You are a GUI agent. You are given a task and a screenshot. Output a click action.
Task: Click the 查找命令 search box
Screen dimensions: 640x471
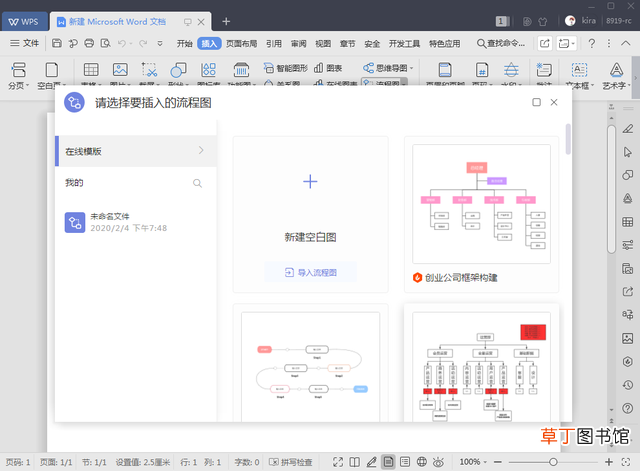pyautogui.click(x=501, y=43)
